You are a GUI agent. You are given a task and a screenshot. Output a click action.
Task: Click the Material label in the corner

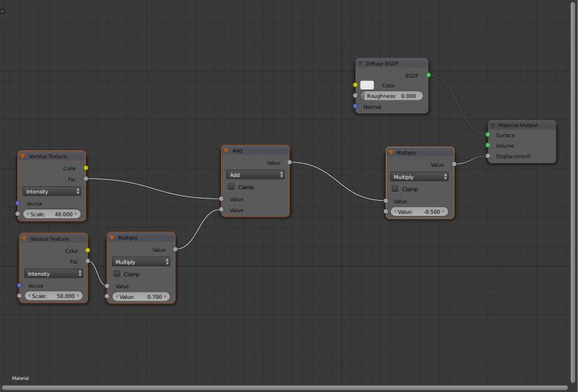coord(20,378)
